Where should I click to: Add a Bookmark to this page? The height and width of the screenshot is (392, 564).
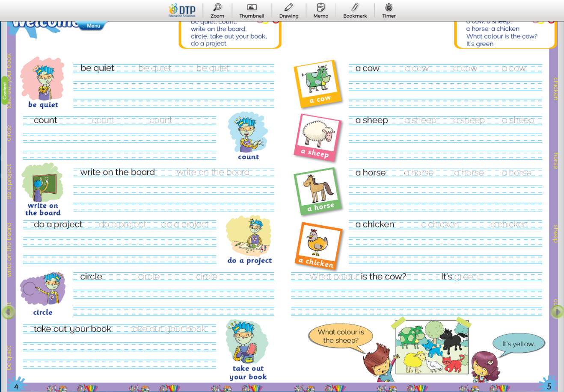(355, 10)
